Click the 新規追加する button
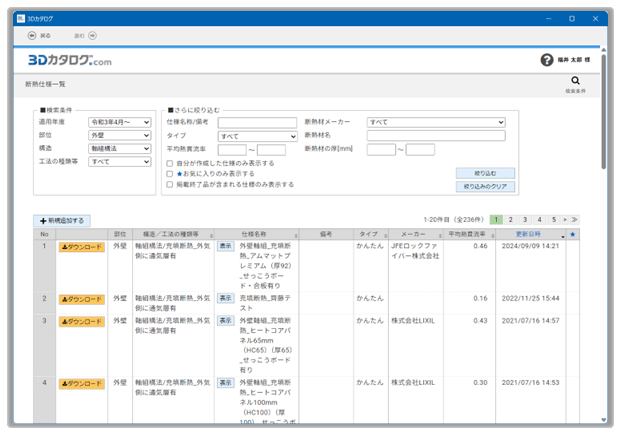The height and width of the screenshot is (435, 621). coord(63,220)
